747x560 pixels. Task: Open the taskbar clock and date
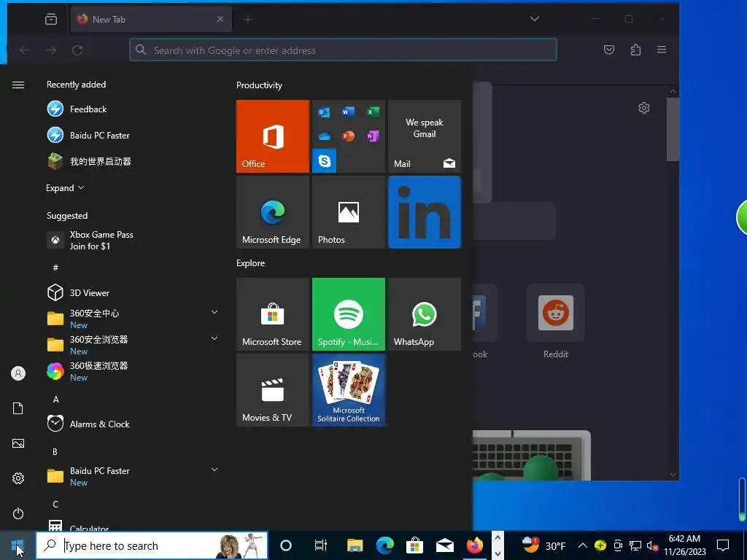684,545
